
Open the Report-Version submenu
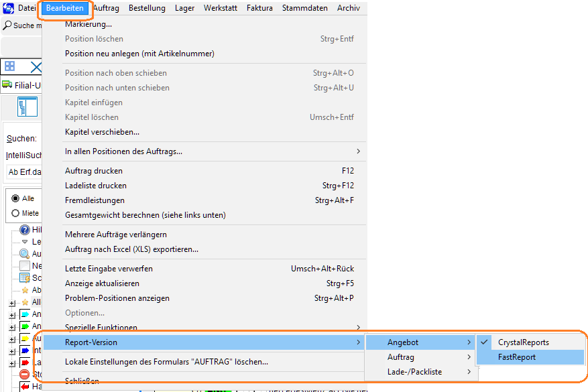tap(204, 342)
